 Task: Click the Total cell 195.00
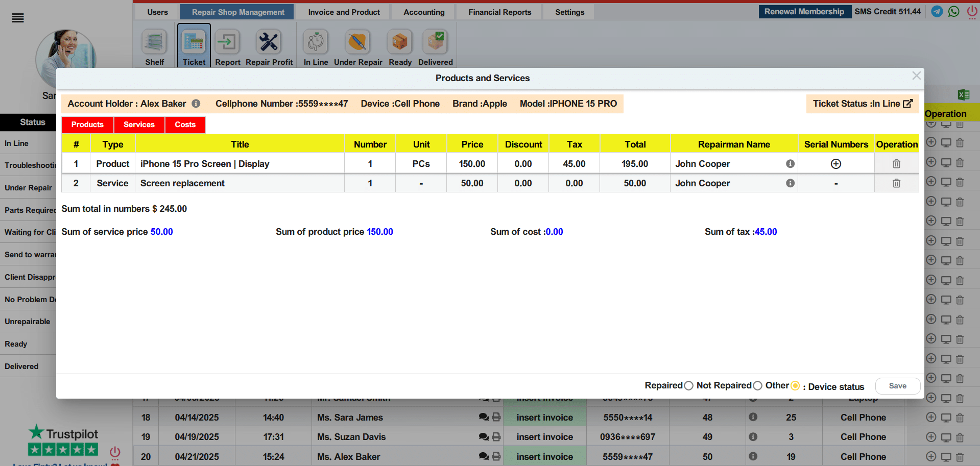coord(635,164)
